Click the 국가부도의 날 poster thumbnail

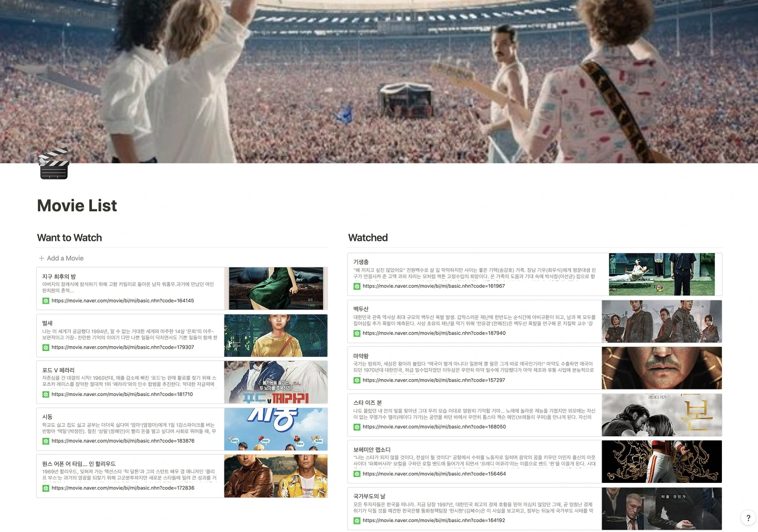click(x=662, y=509)
